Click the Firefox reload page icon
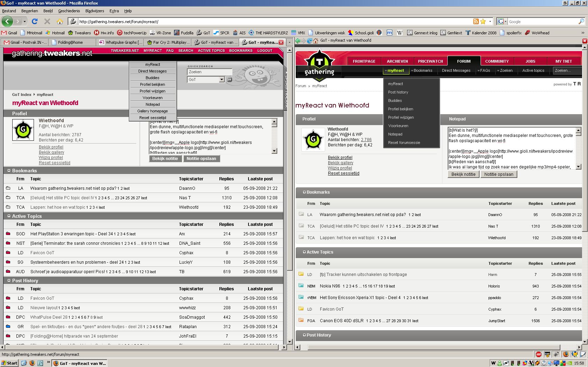The image size is (588, 367). pos(34,22)
